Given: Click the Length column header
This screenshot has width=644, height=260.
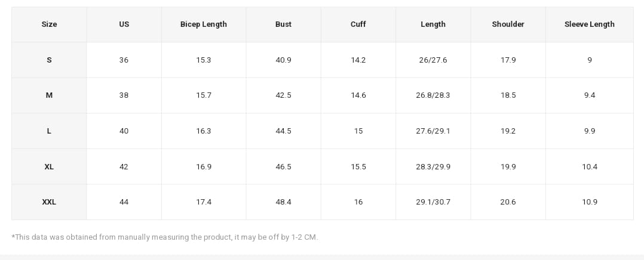Looking at the screenshot, I should (x=433, y=24).
